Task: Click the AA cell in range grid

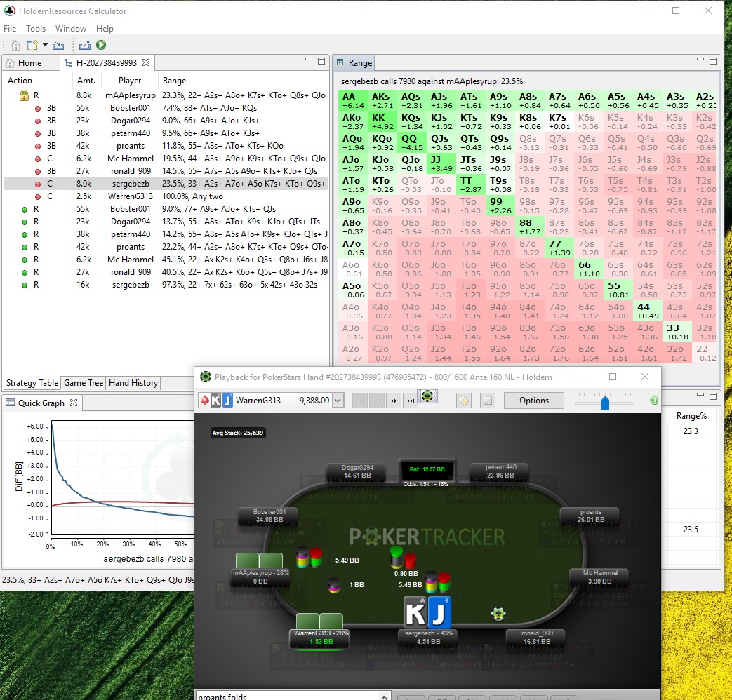Action: point(353,101)
